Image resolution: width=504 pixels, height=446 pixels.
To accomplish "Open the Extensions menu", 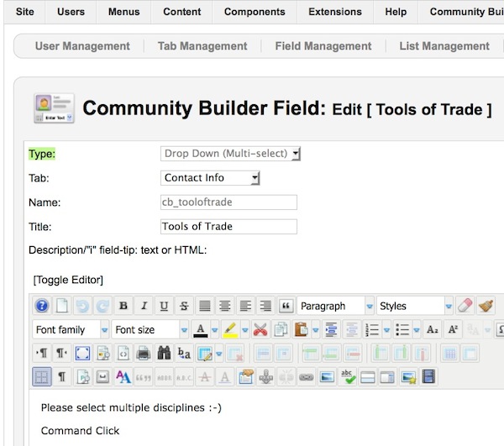I will (335, 12).
